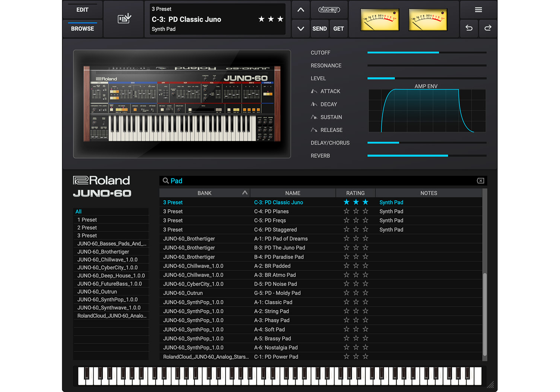Select JUNO-60_CyberCity_1.0.0 bank in sidebar
This screenshot has width=560, height=392.
click(x=111, y=268)
